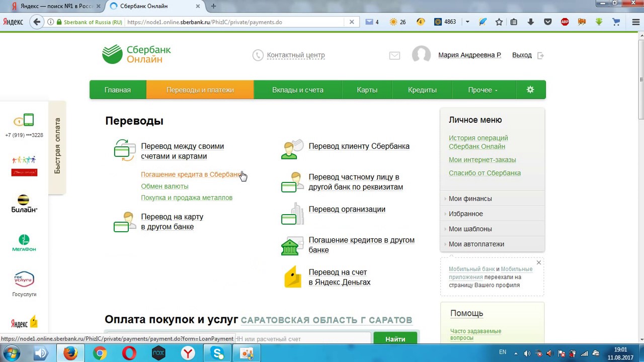Open the Windows Start button
Screen dimensions: 644x362
pos(11,353)
